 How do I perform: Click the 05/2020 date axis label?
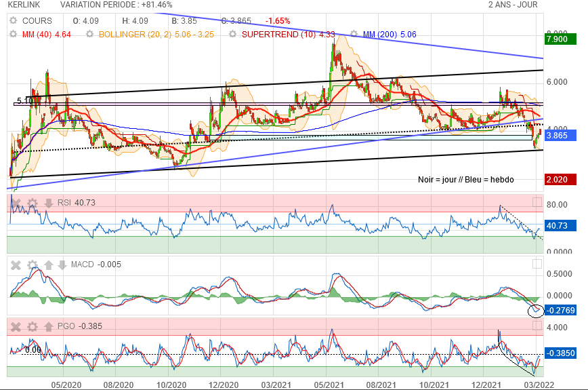pyautogui.click(x=66, y=385)
